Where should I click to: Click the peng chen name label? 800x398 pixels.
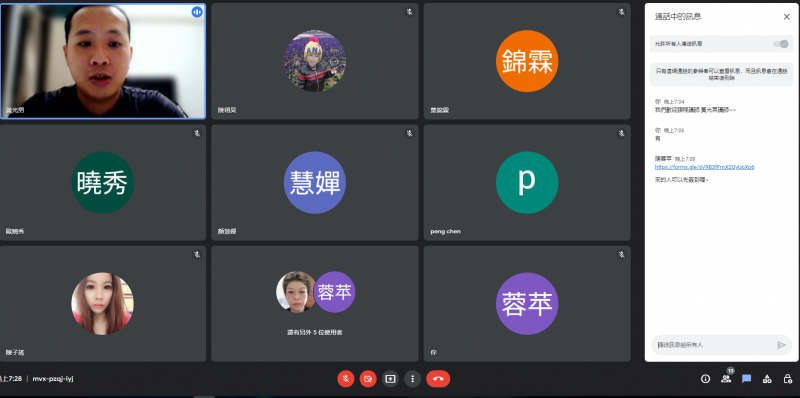[445, 231]
